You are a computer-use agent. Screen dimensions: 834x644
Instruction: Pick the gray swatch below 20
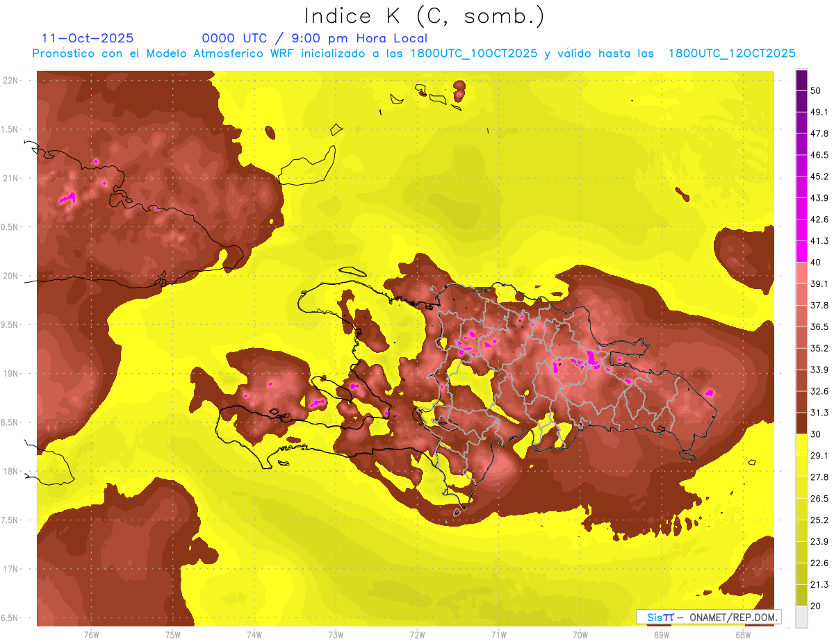(801, 617)
